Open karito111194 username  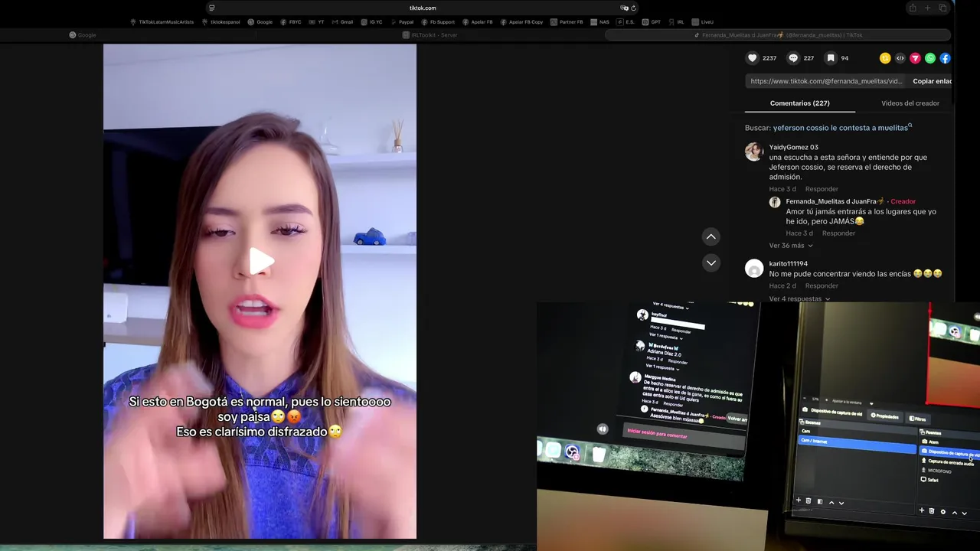point(789,263)
